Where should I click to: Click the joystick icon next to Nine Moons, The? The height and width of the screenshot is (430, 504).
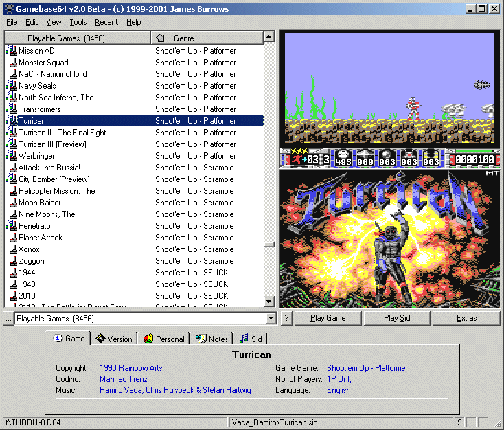[13, 214]
